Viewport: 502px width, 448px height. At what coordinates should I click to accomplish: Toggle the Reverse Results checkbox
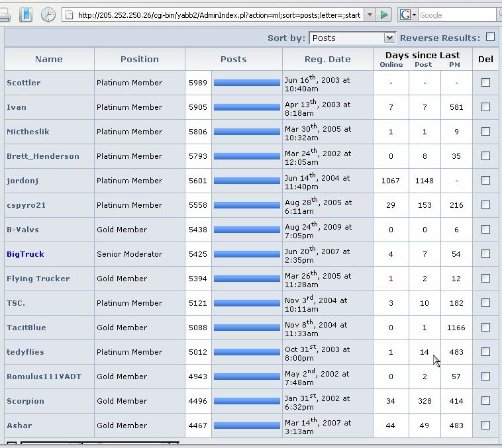point(490,38)
